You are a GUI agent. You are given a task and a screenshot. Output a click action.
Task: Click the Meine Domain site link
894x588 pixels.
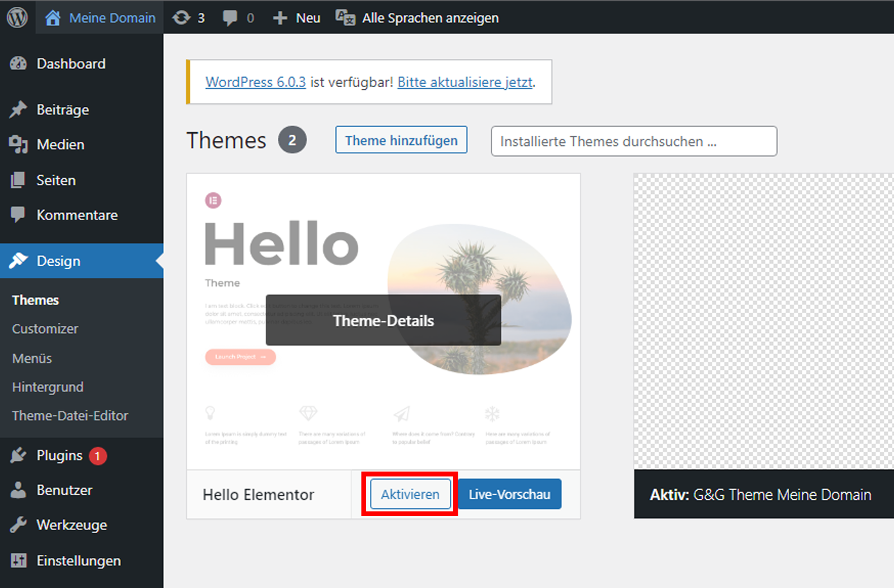click(x=112, y=18)
